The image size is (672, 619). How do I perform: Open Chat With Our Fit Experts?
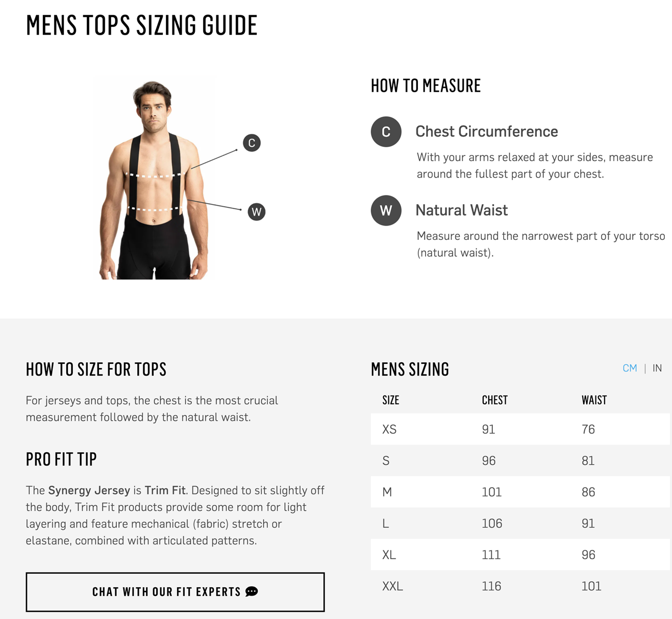(175, 592)
